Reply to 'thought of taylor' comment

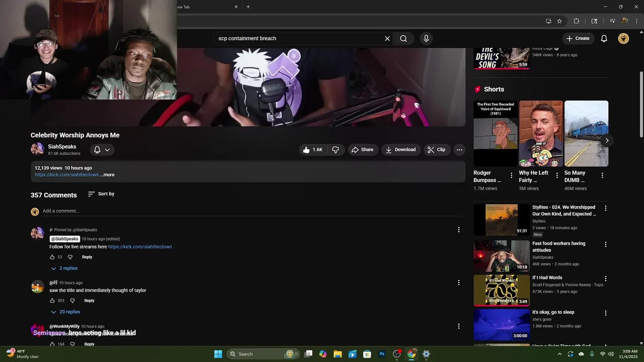pos(89,301)
